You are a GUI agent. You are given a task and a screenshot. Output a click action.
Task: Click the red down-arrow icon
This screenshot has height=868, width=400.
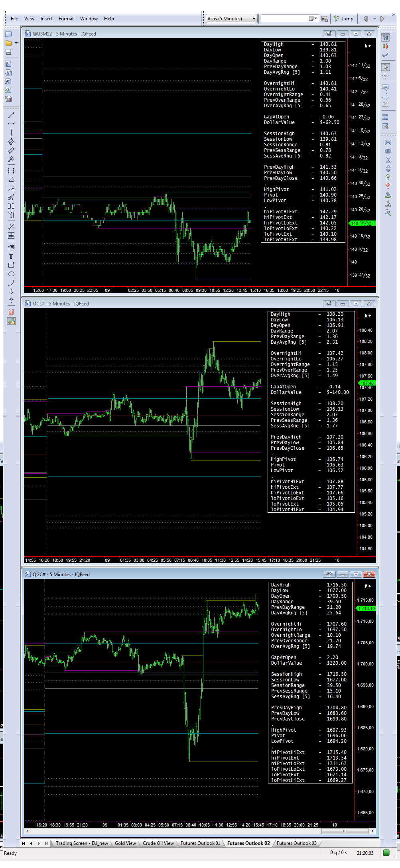pyautogui.click(x=388, y=186)
